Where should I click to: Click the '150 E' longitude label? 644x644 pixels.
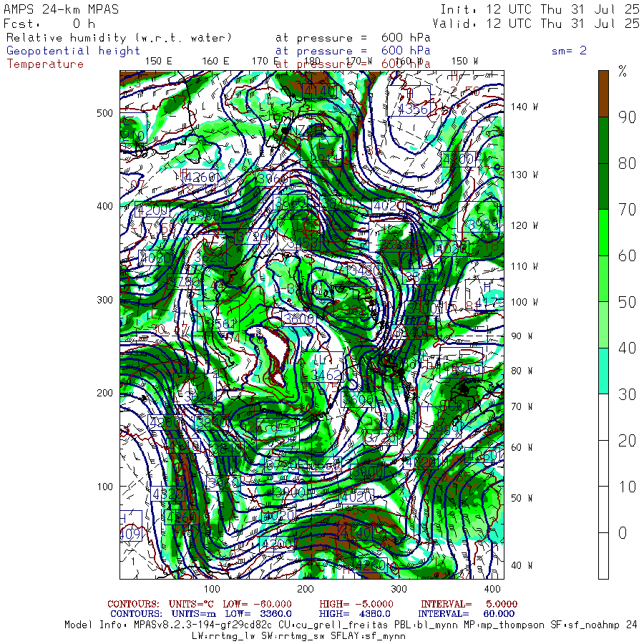click(x=159, y=62)
